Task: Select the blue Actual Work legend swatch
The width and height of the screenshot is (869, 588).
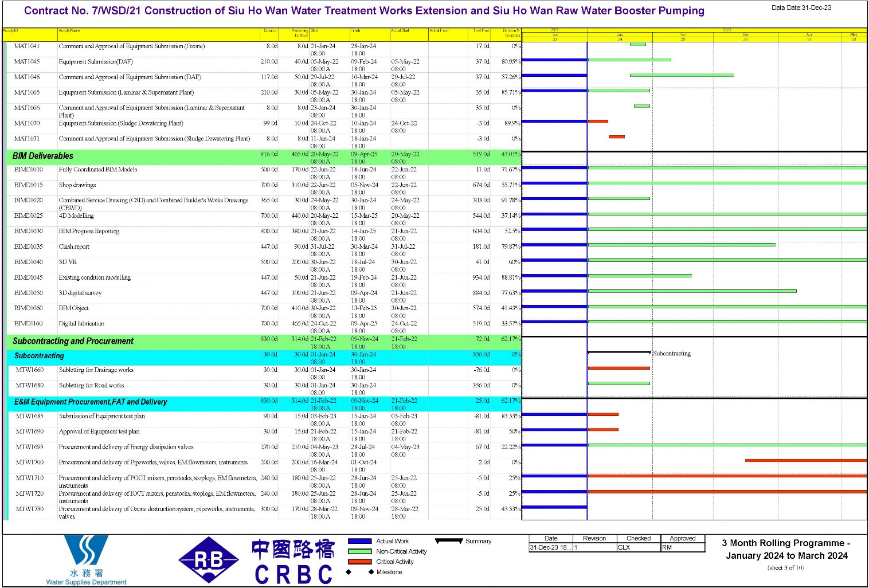Action: click(x=360, y=541)
